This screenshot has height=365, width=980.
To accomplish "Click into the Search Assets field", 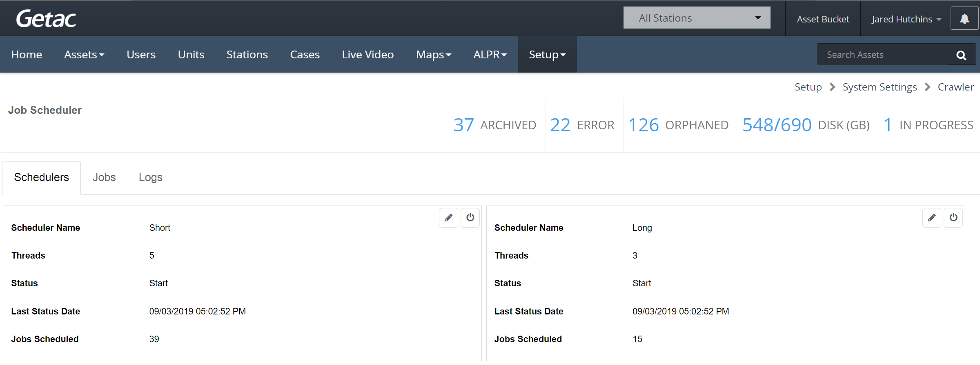I will coord(883,55).
